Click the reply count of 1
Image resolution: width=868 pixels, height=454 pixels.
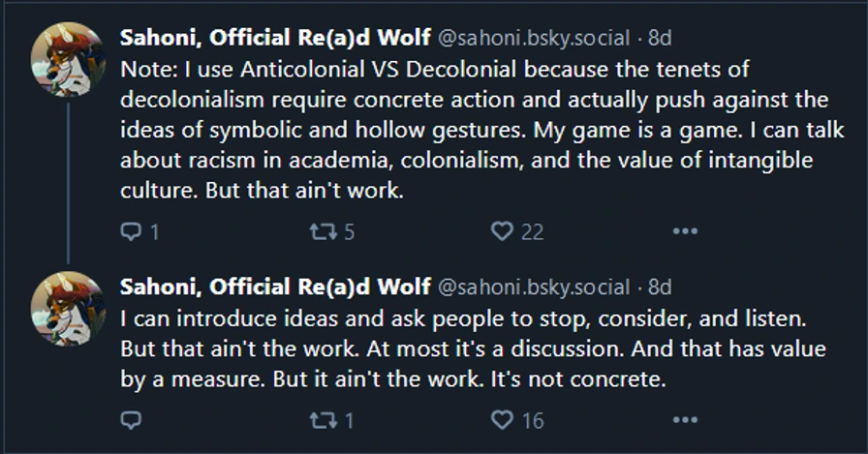click(155, 232)
